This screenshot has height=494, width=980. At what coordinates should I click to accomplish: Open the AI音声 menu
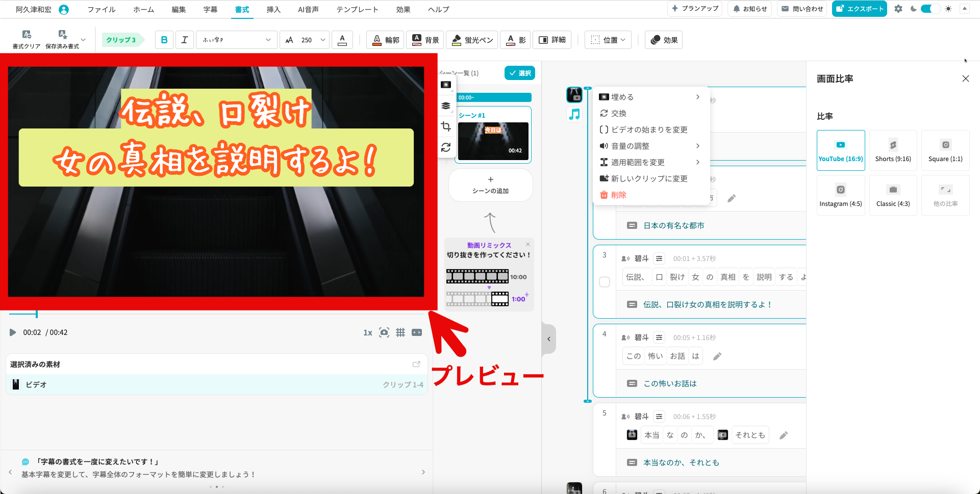[x=308, y=9]
